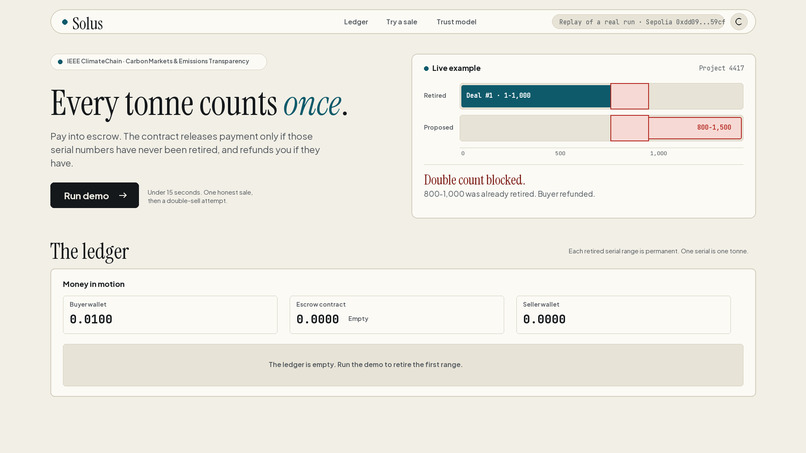Click the IEEE ClimateChain tag
This screenshot has height=453, width=806.
[x=158, y=61]
